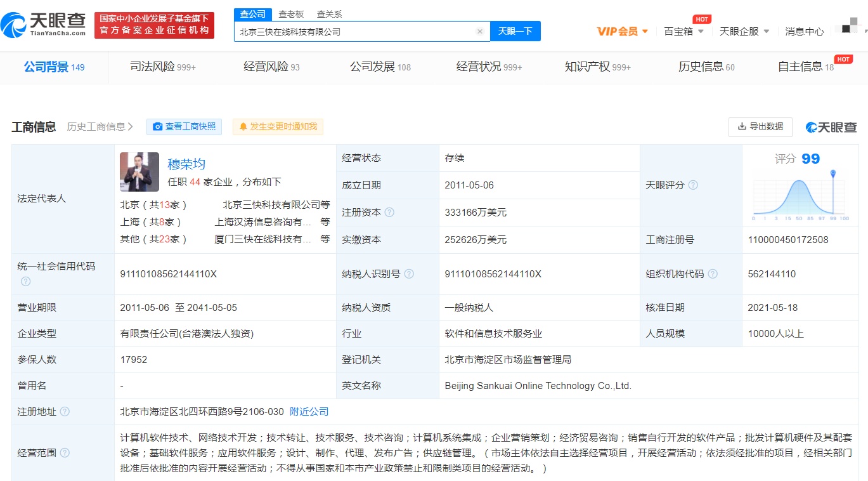Click the insured headcount 17952
Viewport: 868px width, 481px height.
tap(134, 360)
